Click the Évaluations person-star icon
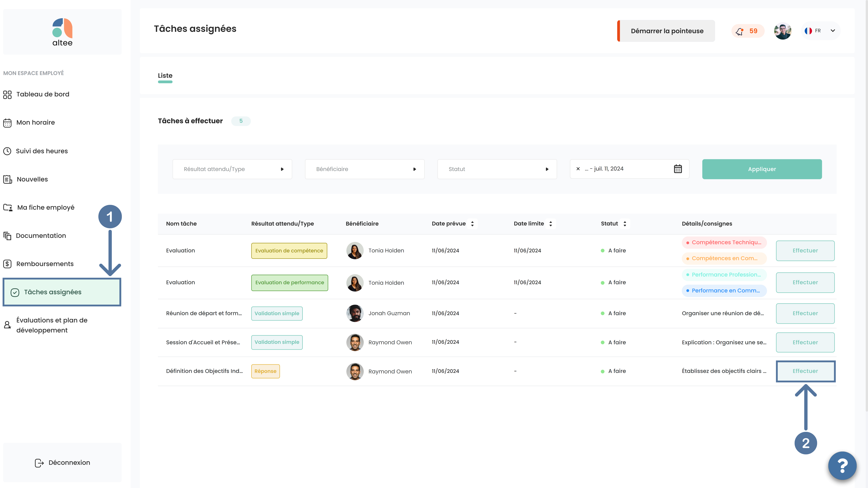868x488 pixels. pos(7,325)
